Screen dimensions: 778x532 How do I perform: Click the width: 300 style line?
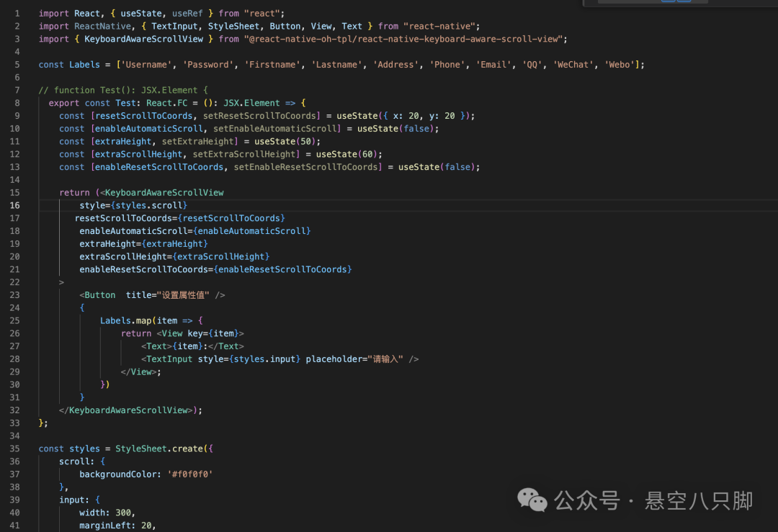click(107, 513)
